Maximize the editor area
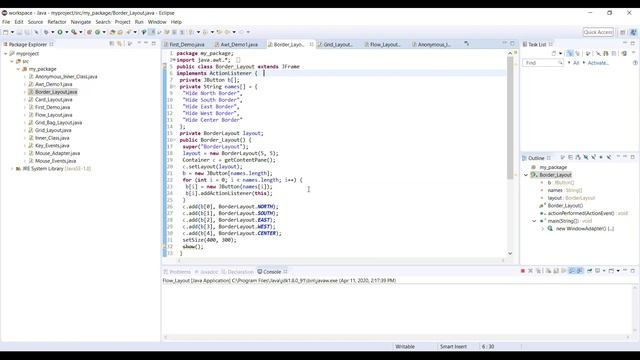Viewport: 640px width, 360px height. point(512,43)
